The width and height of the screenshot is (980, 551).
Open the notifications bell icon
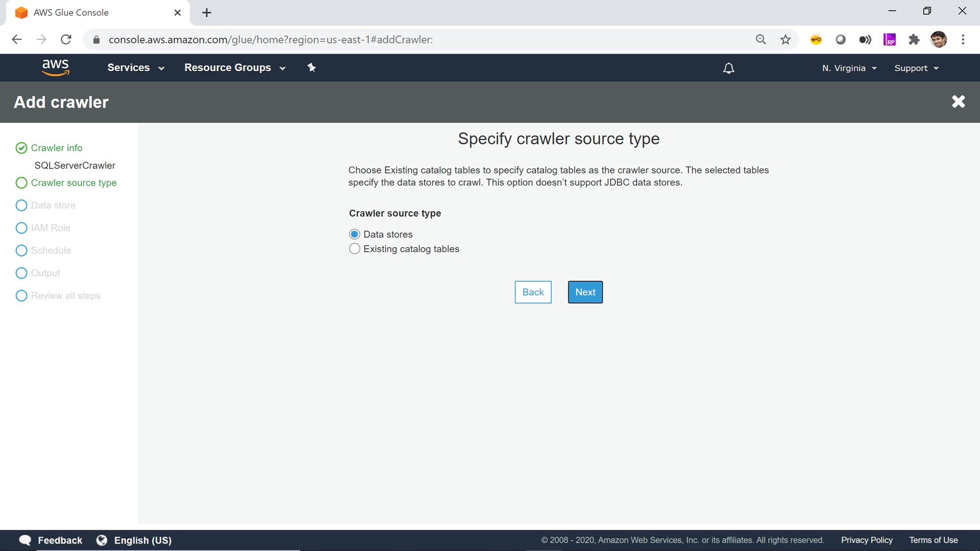click(x=729, y=68)
